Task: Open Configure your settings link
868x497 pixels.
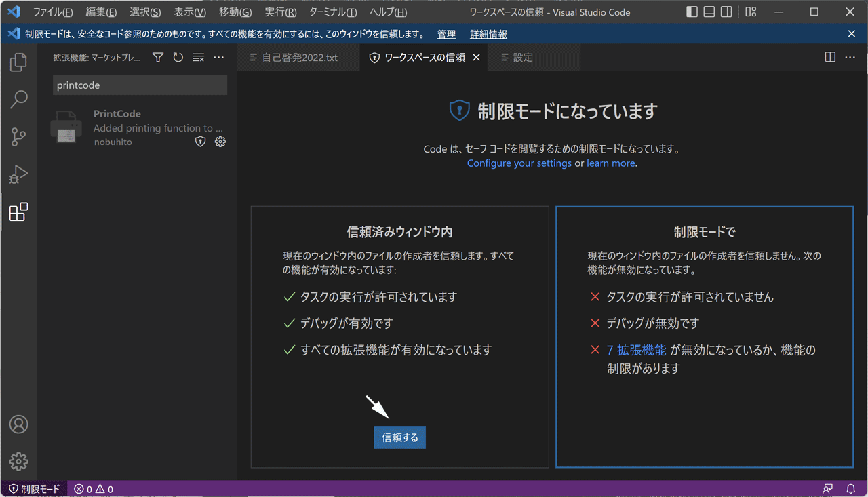Action: click(519, 163)
